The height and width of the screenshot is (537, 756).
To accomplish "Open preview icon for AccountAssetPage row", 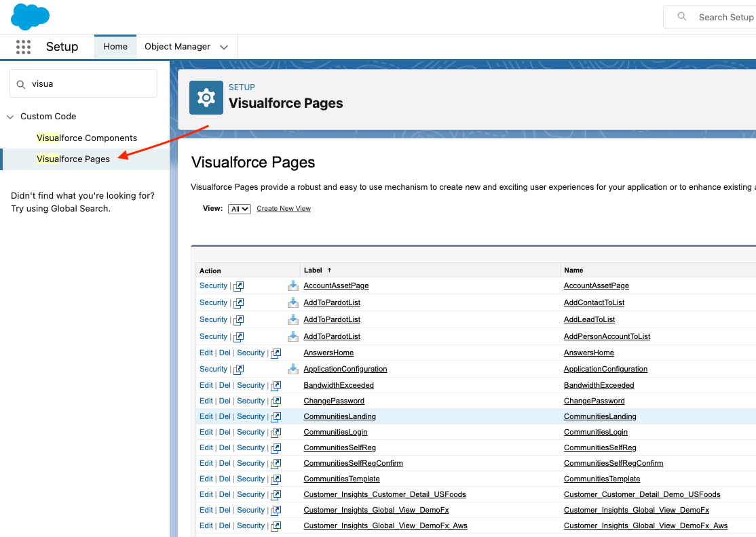I will point(239,286).
